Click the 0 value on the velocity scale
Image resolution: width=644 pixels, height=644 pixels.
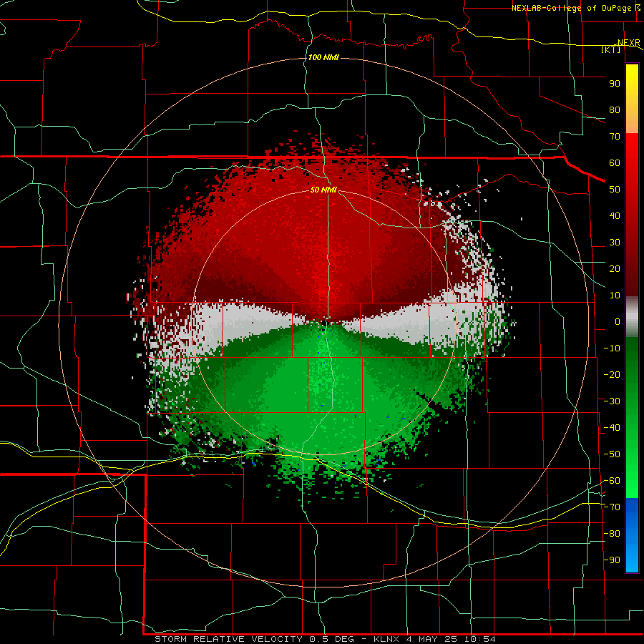point(618,322)
